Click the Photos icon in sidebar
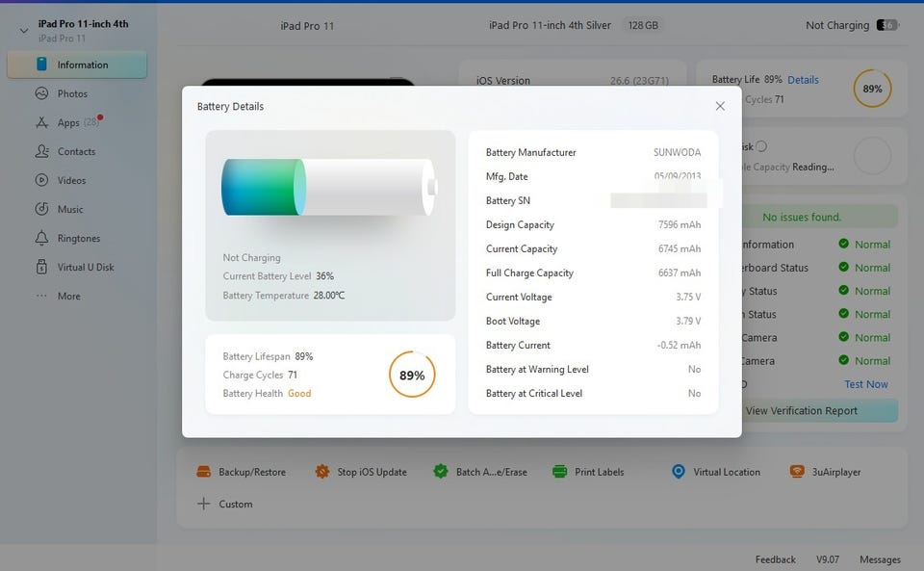924x571 pixels. tap(41, 93)
